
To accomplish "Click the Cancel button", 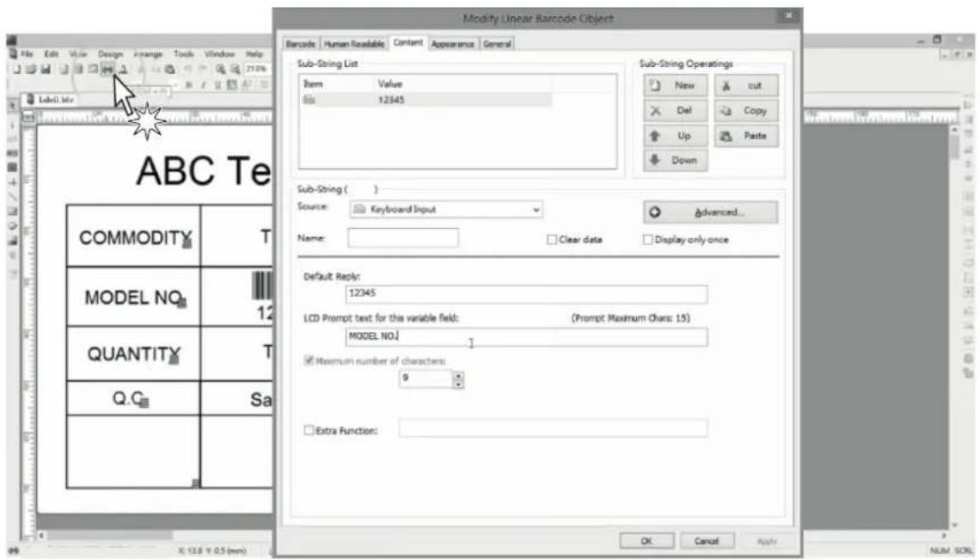I will click(707, 540).
